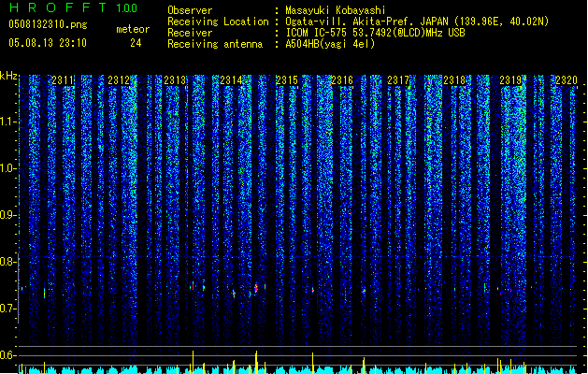Click the kHz axis unit label

8,76
